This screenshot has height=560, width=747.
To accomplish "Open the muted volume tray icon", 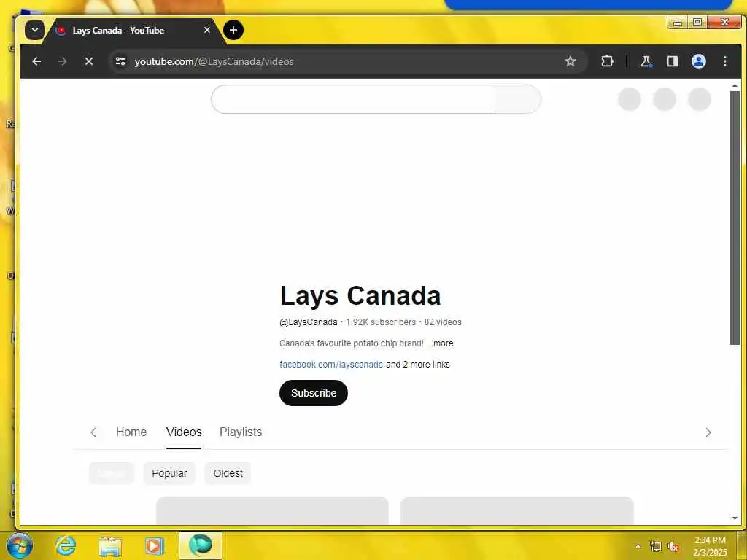I will [673, 547].
